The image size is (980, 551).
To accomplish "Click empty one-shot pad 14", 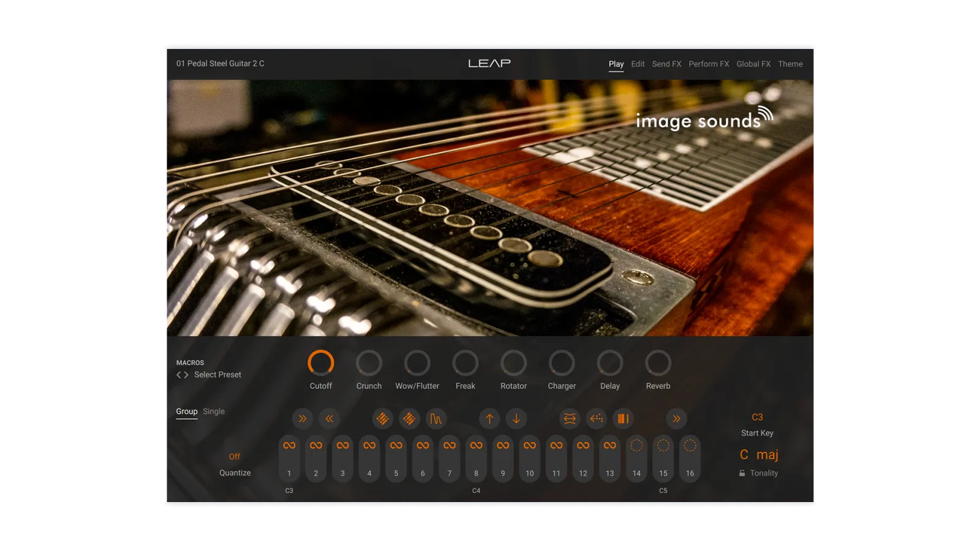I will point(636,459).
